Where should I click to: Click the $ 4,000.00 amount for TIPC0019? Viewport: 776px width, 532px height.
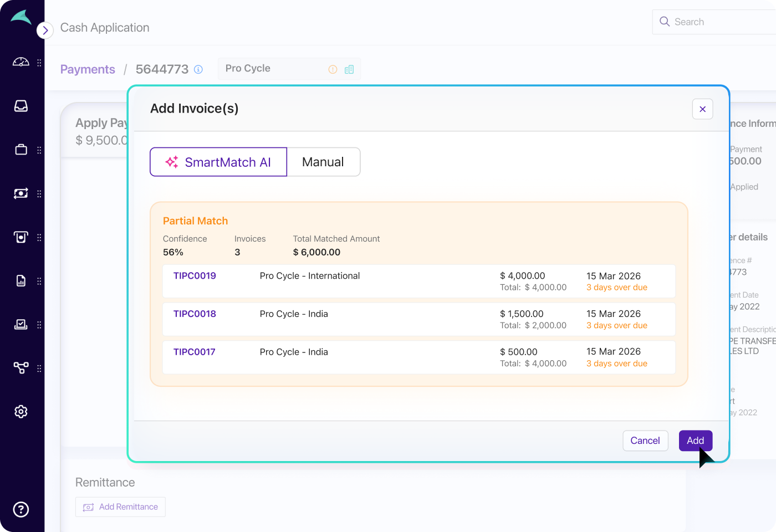pos(523,276)
